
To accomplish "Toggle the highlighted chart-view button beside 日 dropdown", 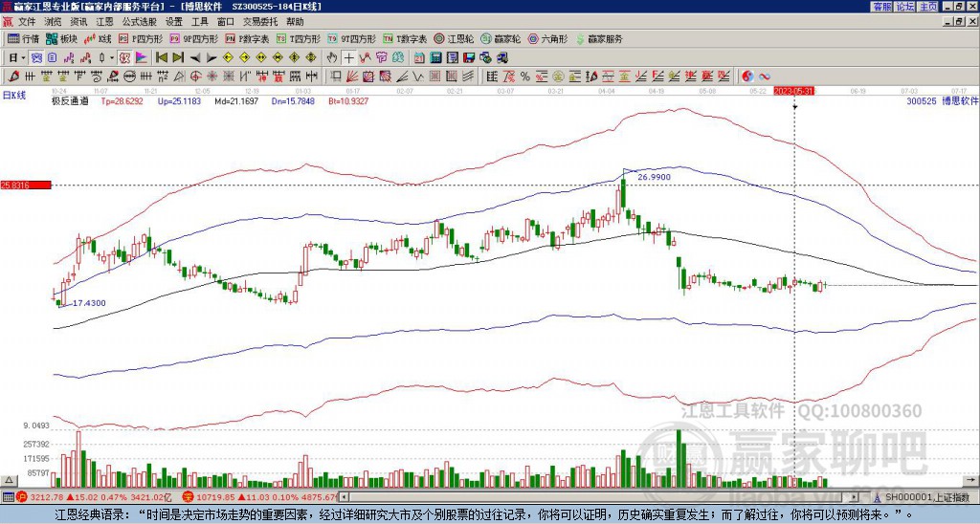I will click(x=36, y=58).
